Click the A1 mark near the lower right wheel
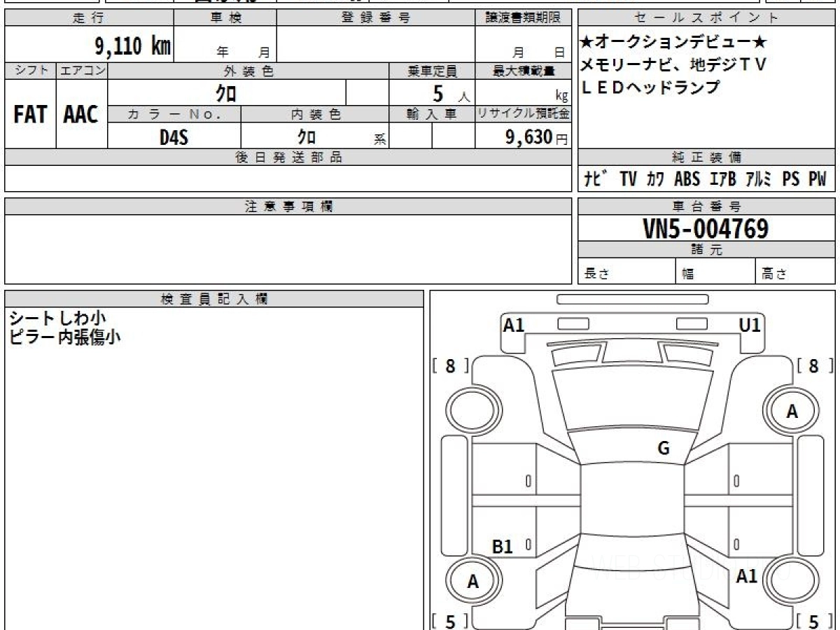The width and height of the screenshot is (840, 630). [x=747, y=576]
